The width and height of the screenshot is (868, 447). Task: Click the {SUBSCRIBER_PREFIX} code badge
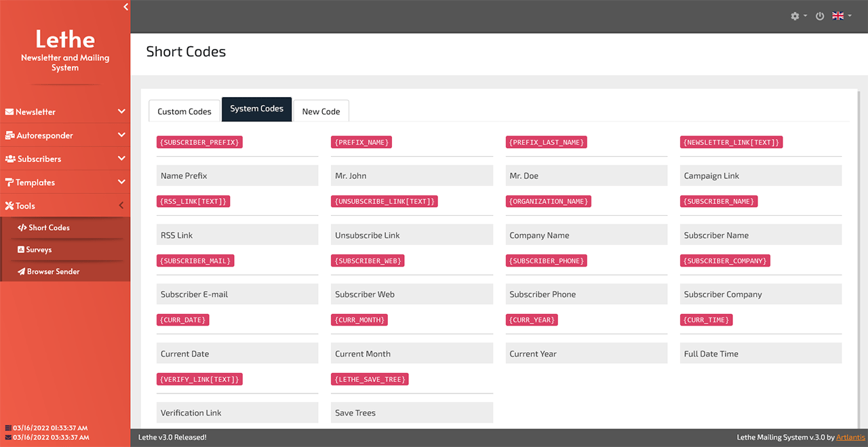pos(199,142)
